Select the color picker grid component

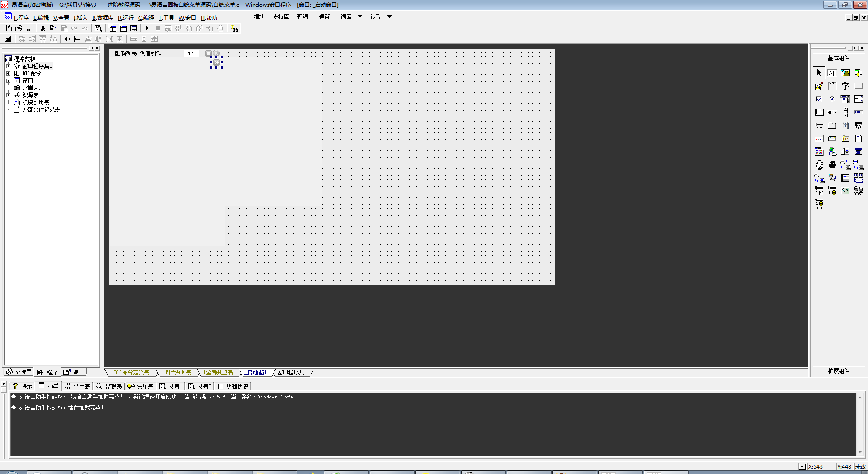pyautogui.click(x=819, y=152)
